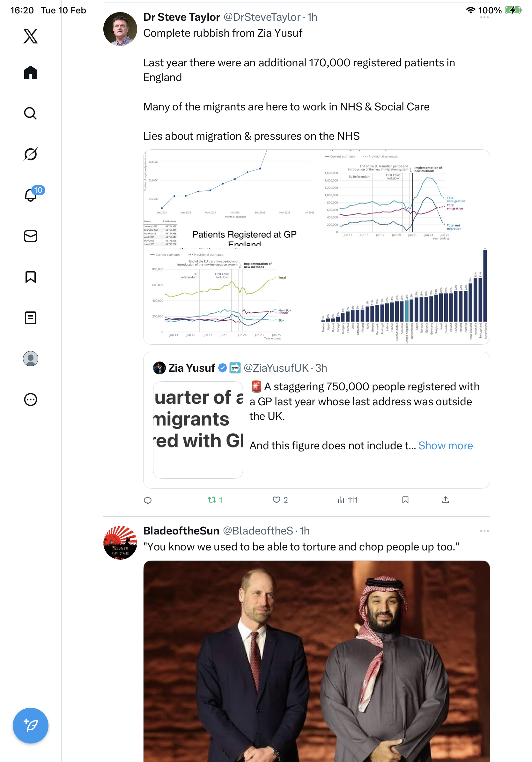The image size is (532, 762).
Task: Open the Notifications bell
Action: 31,195
